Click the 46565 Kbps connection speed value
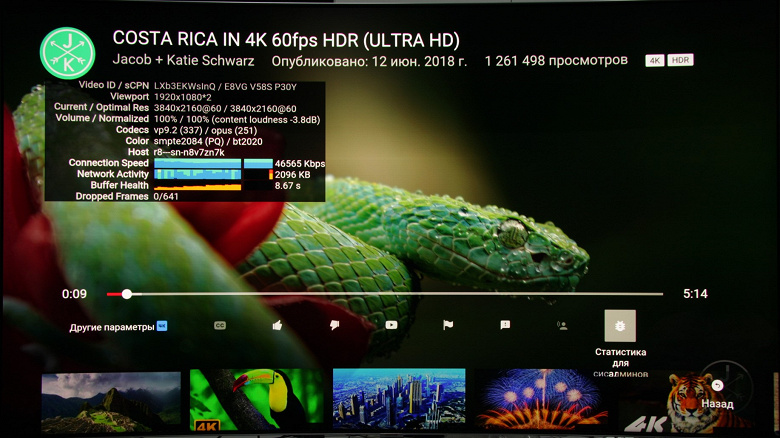 click(x=300, y=164)
